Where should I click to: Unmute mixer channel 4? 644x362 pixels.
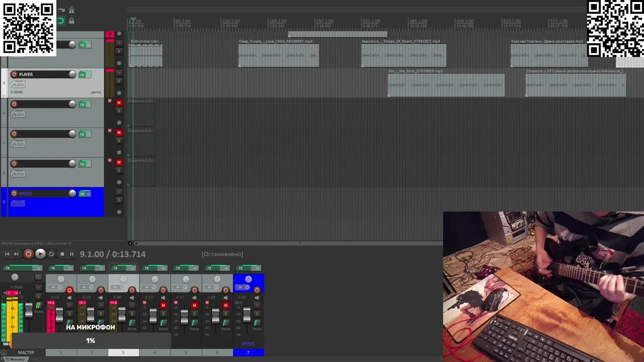pos(163,306)
